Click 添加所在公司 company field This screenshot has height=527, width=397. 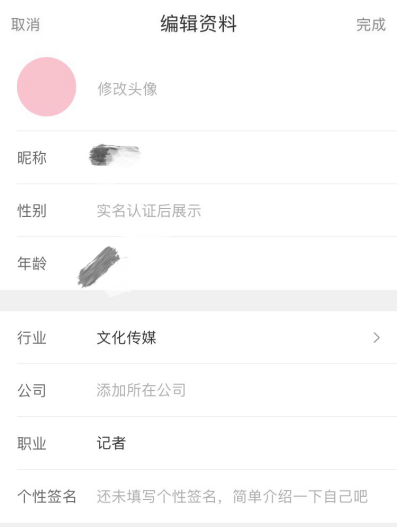(x=141, y=390)
